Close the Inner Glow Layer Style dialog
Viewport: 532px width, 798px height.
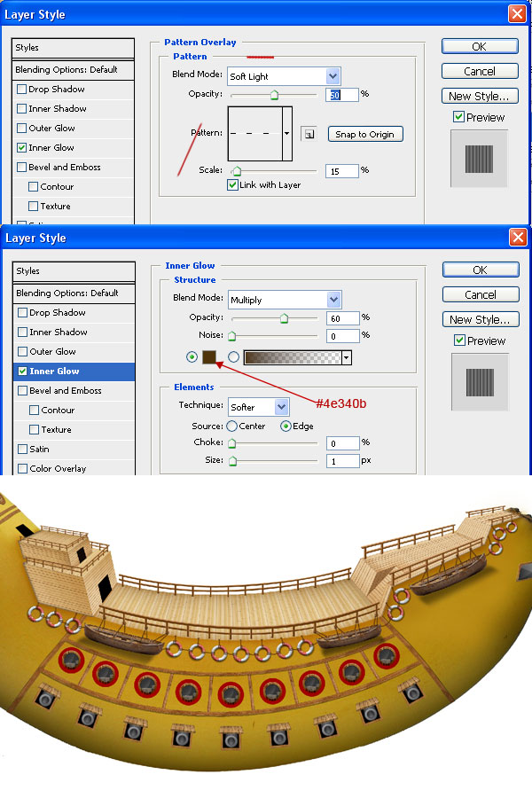pyautogui.click(x=516, y=238)
